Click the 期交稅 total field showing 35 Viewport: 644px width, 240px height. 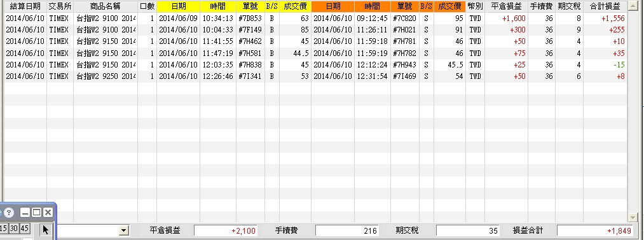(468, 230)
